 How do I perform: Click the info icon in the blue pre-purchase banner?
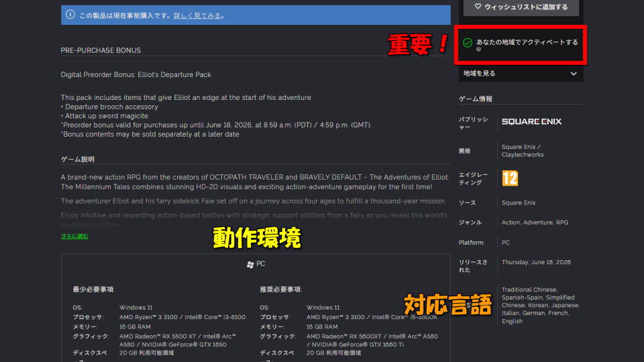(x=70, y=15)
